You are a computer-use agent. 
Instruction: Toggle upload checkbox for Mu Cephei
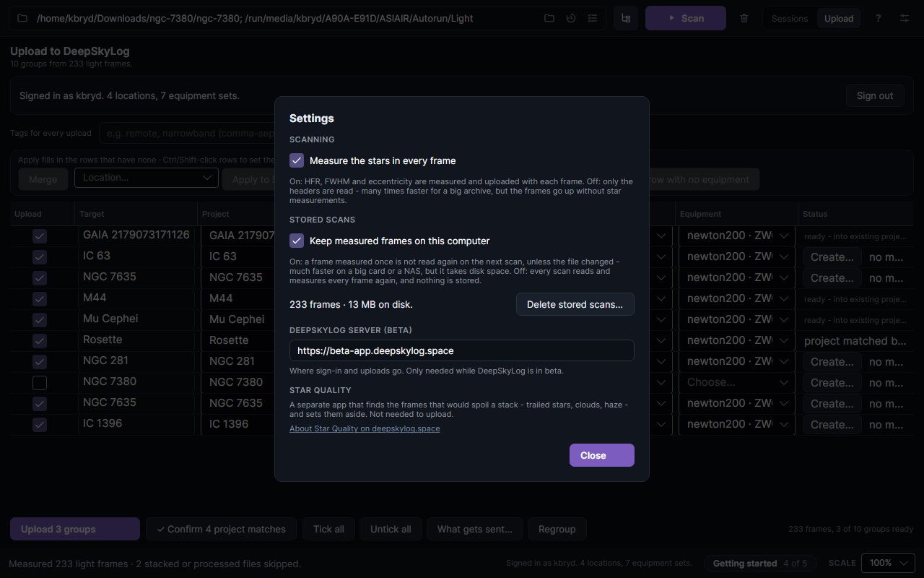click(x=40, y=319)
